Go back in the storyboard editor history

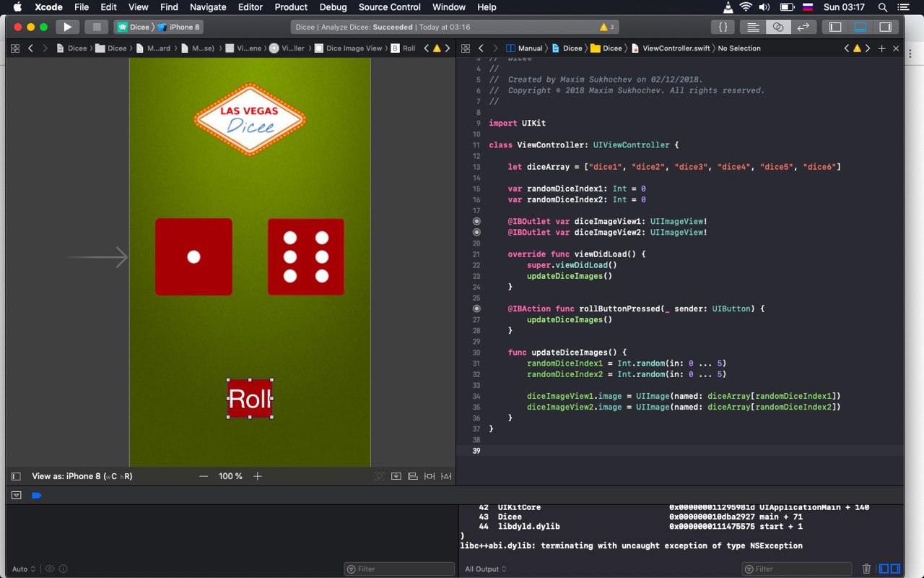30,48
